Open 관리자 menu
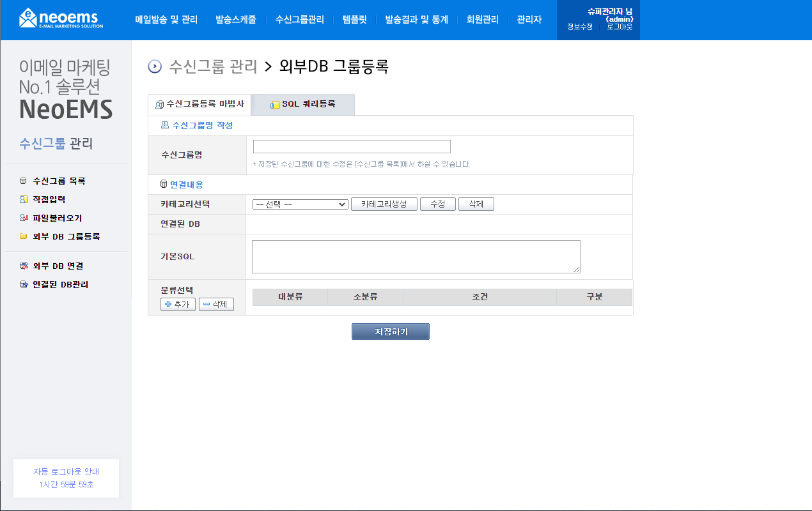 (x=529, y=20)
